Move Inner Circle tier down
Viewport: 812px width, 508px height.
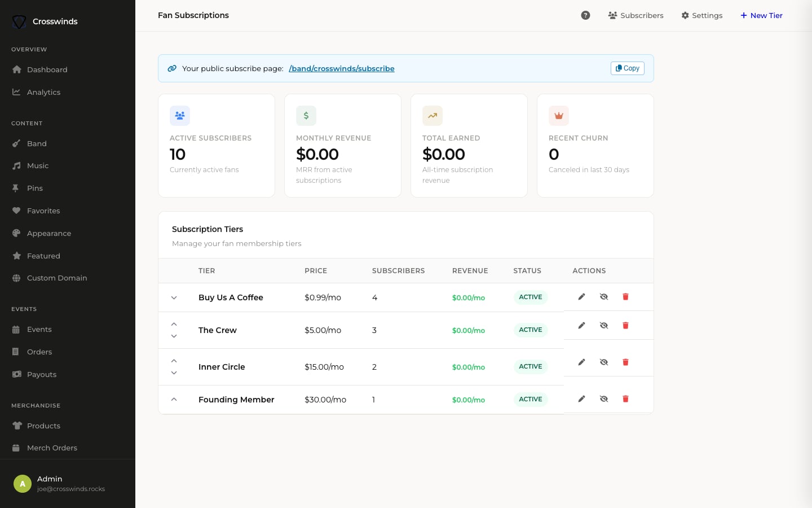[x=174, y=373]
